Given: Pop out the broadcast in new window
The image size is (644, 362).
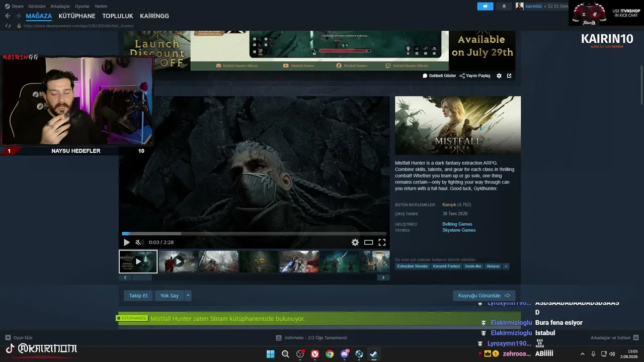Looking at the screenshot, I should [509, 76].
